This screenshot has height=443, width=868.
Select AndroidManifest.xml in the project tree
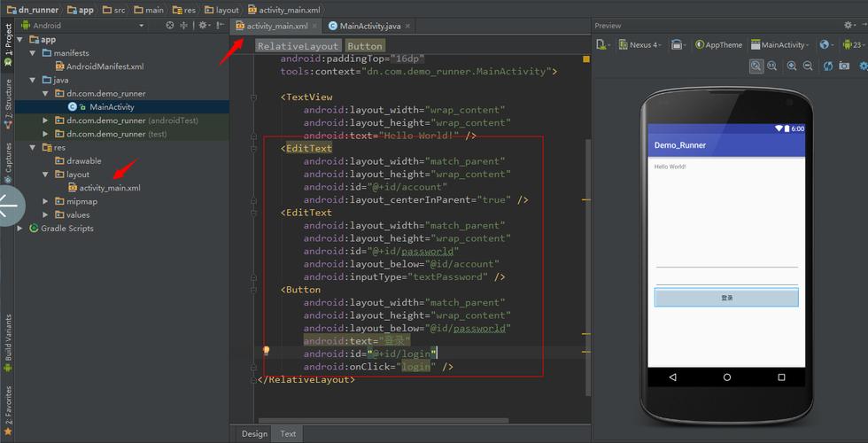point(99,66)
